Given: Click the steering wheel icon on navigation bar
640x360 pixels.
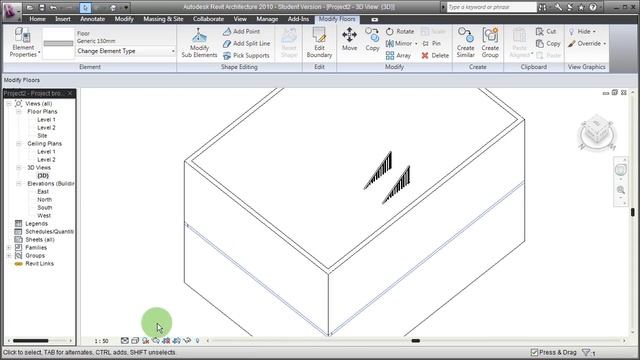Looking at the screenshot, I should point(621,170).
